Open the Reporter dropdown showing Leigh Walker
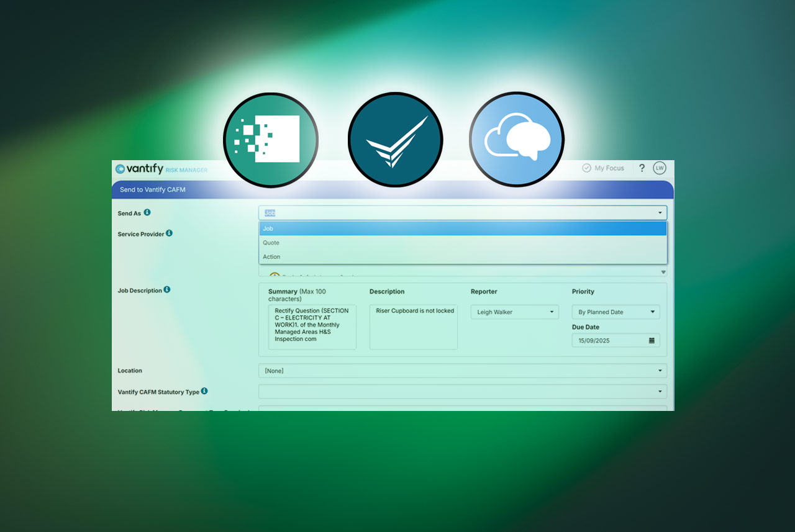The image size is (795, 532). (x=514, y=312)
